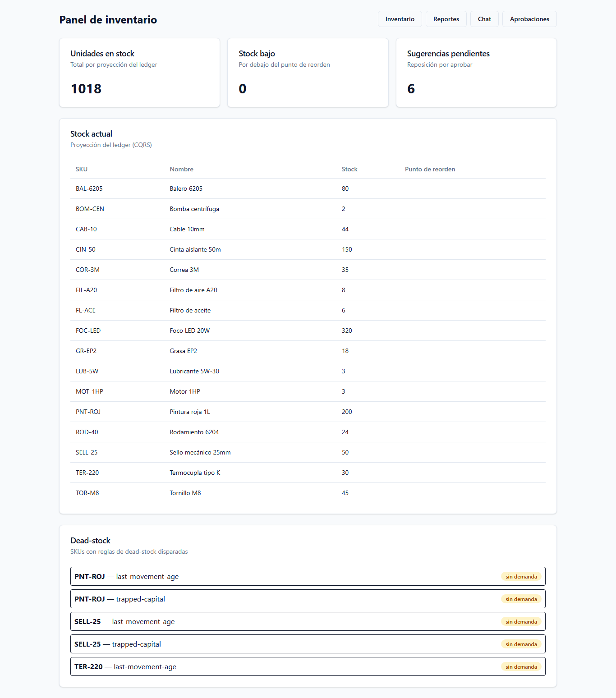Click the Panel de inventario heading
Image resolution: width=616 pixels, height=698 pixels.
(108, 20)
